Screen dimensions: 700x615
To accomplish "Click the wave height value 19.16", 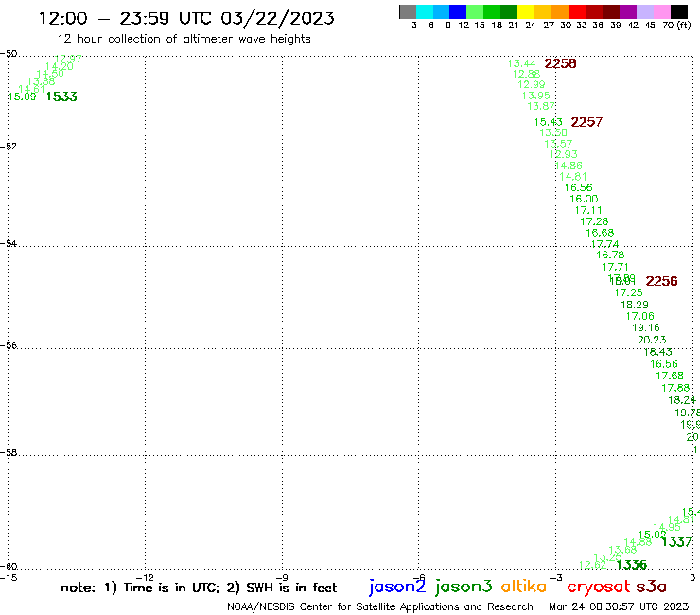I will [x=646, y=327].
